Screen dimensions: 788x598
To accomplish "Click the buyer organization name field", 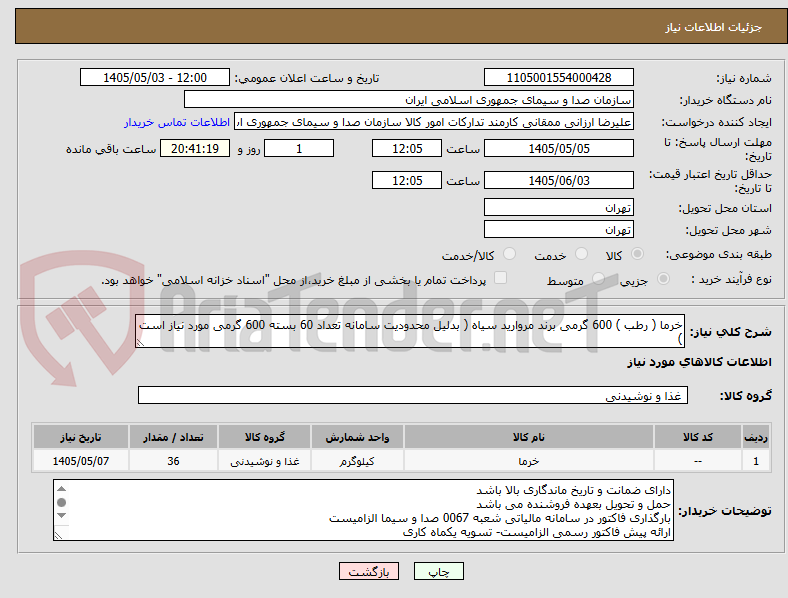I will [x=409, y=99].
